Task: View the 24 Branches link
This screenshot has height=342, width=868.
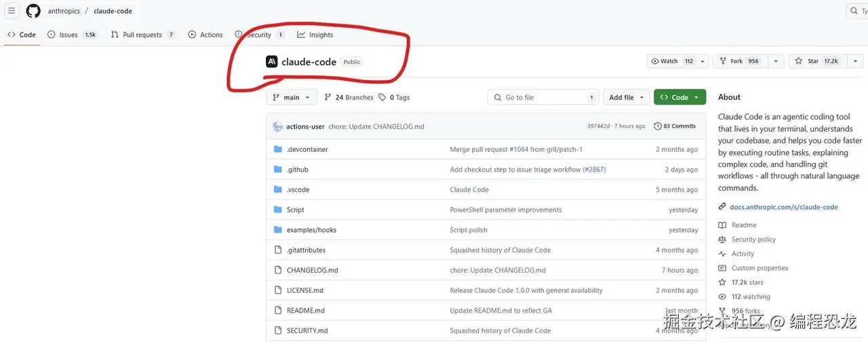Action: pos(349,98)
